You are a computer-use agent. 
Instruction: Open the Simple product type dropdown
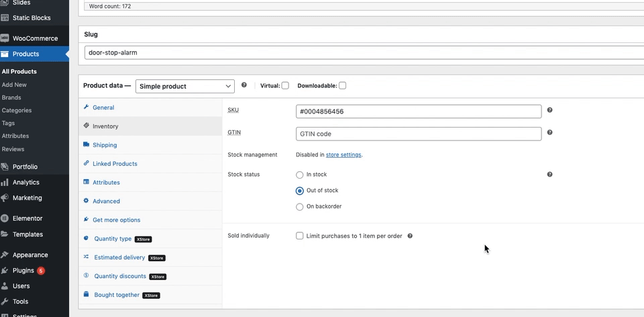pos(184,86)
